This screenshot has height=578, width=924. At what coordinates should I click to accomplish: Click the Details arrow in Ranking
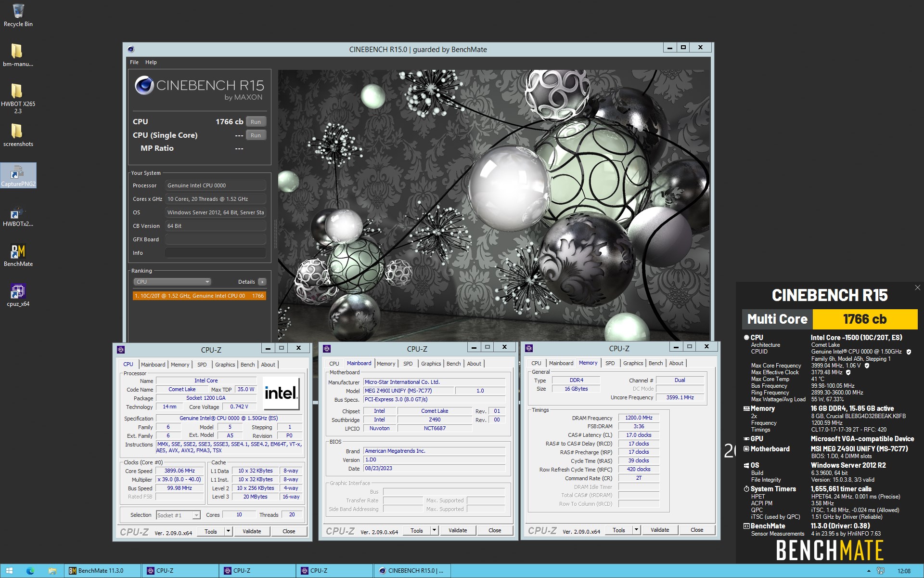(x=262, y=282)
